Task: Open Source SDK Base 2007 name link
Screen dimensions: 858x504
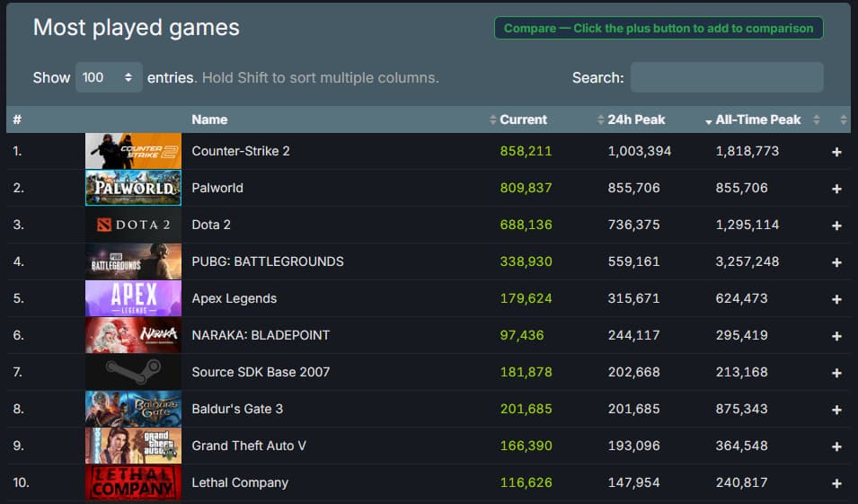Action: point(261,372)
